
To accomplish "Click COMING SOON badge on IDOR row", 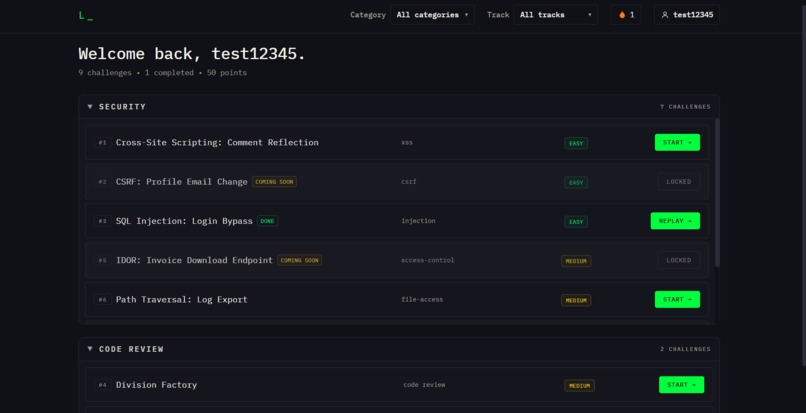I will point(299,260).
